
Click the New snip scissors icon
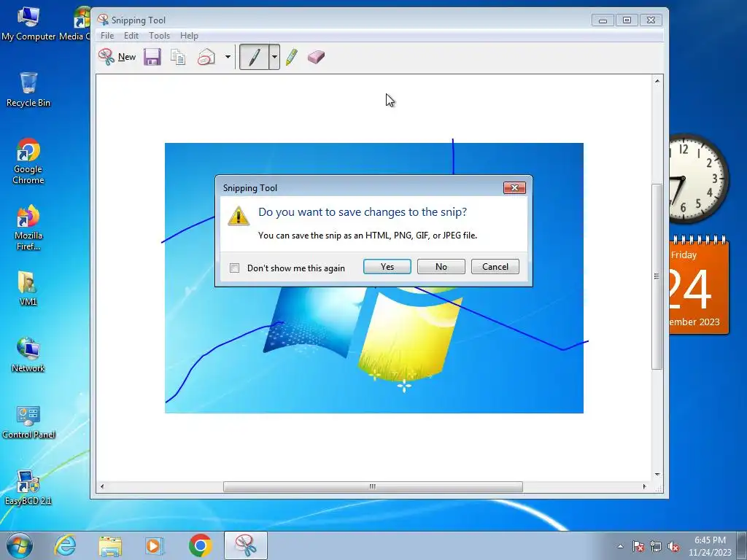point(107,57)
